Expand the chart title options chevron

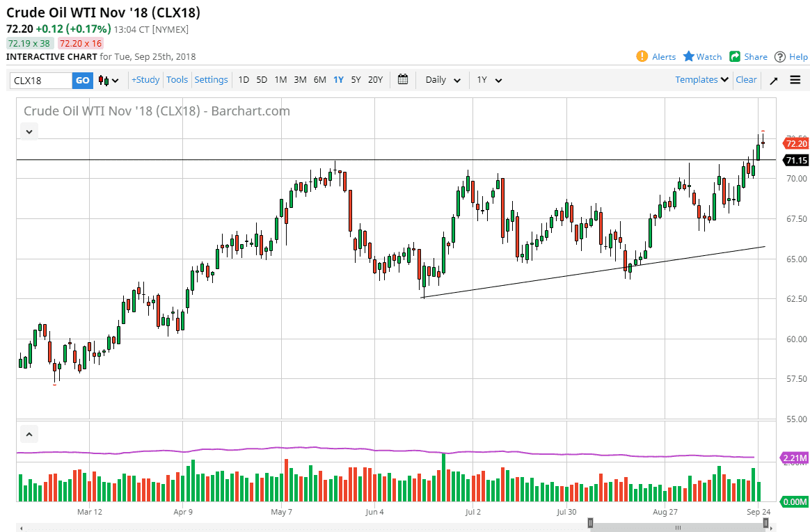click(29, 131)
